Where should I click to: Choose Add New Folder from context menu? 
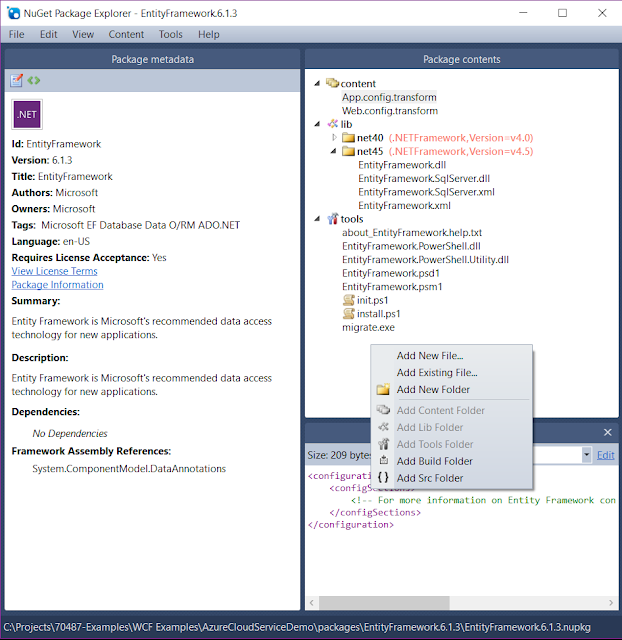click(x=451, y=389)
